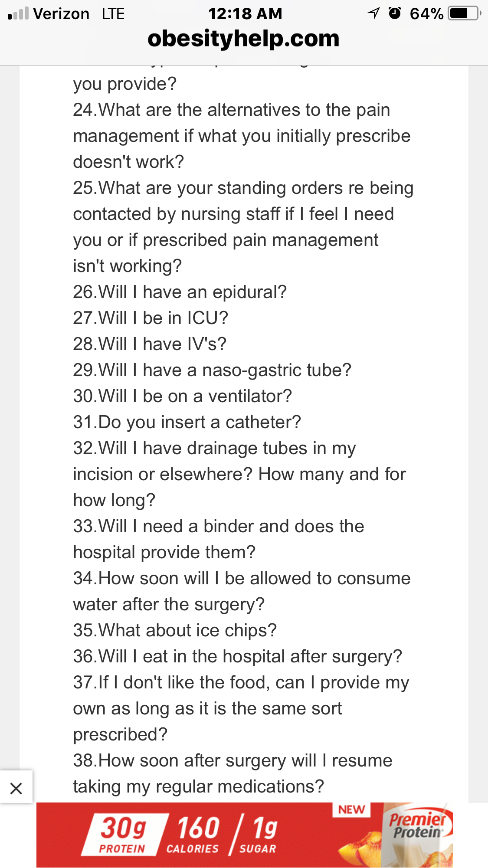Open the Premier Protein shake image
The height and width of the screenshot is (868, 488).
pos(417,835)
